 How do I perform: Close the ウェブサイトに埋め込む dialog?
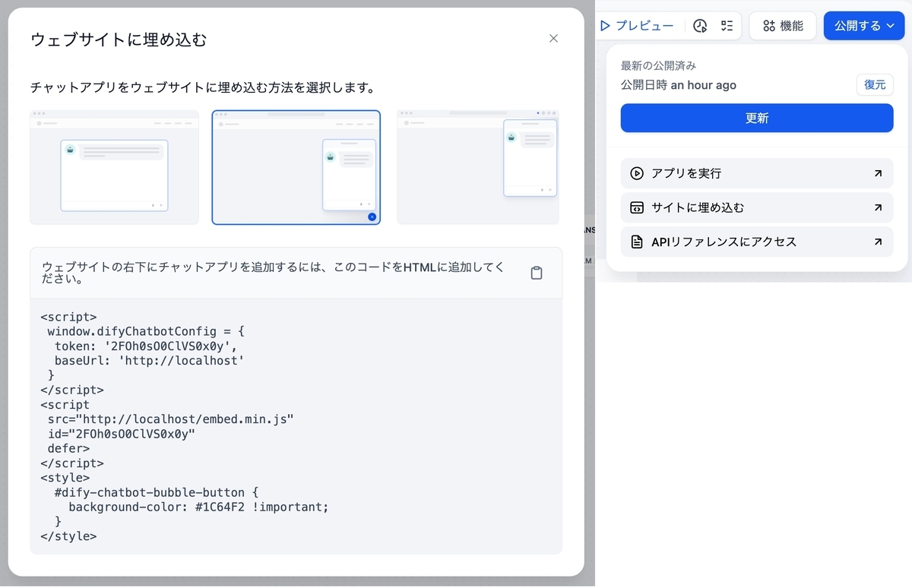[553, 39]
